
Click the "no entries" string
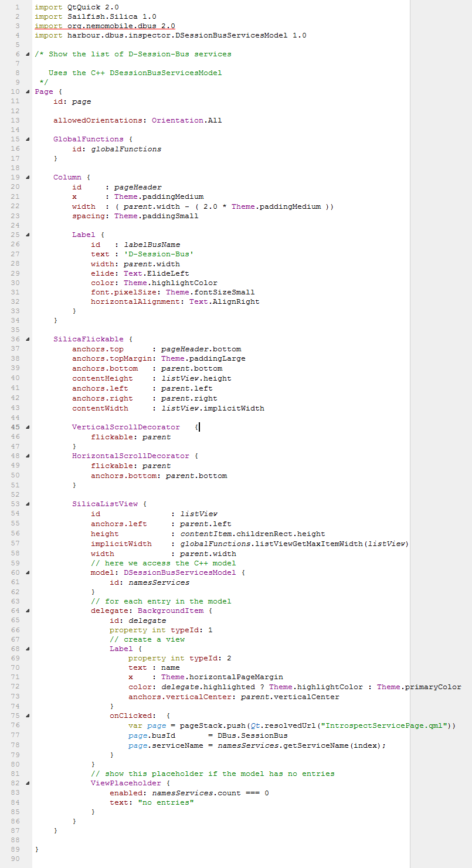(166, 802)
